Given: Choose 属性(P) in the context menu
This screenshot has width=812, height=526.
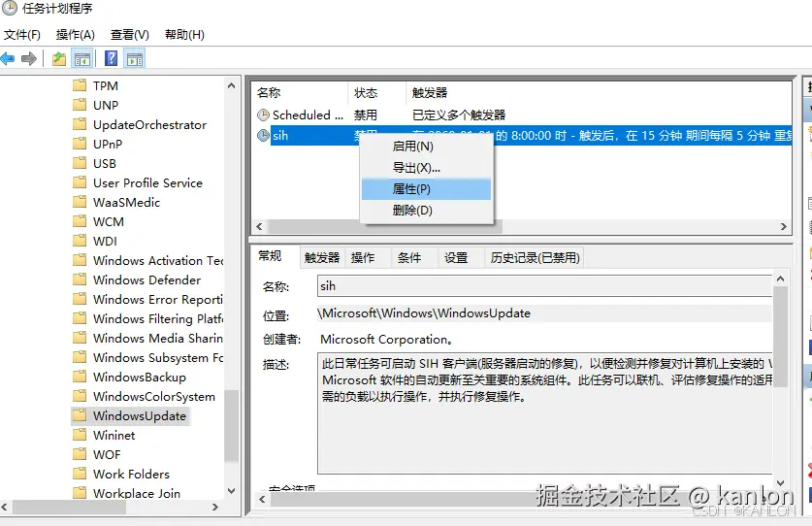Looking at the screenshot, I should coord(426,189).
